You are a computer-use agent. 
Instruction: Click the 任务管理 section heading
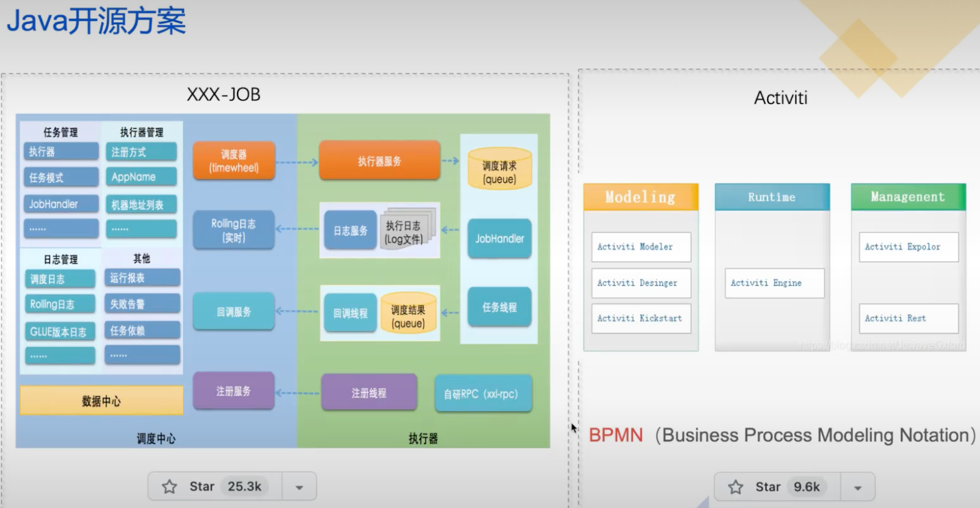61,132
